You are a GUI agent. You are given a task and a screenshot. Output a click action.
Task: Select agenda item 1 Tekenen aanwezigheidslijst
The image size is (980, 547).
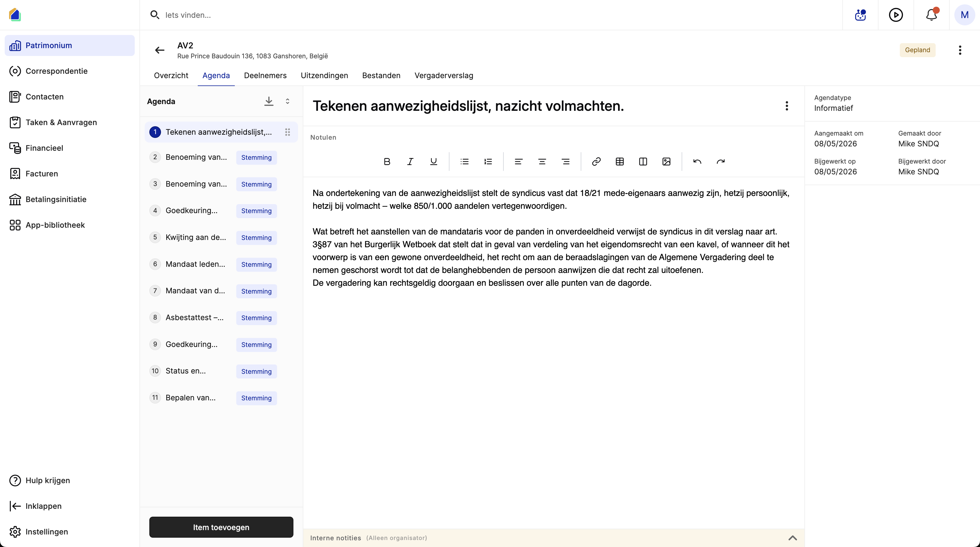[x=221, y=132]
